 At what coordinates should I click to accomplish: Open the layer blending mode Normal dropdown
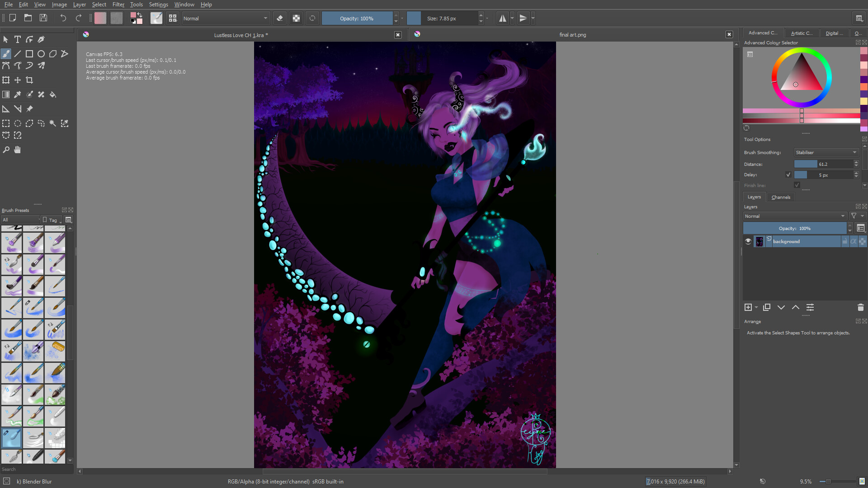(795, 216)
